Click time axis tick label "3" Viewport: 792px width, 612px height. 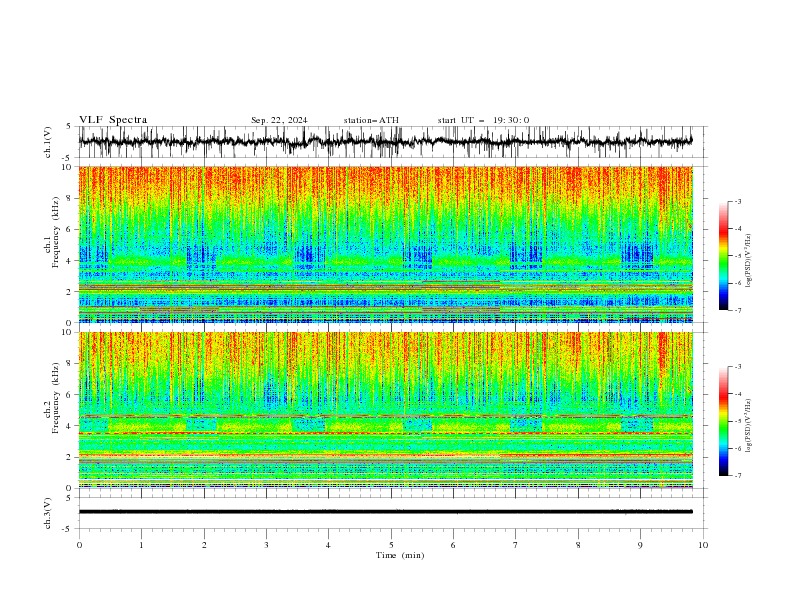click(266, 545)
